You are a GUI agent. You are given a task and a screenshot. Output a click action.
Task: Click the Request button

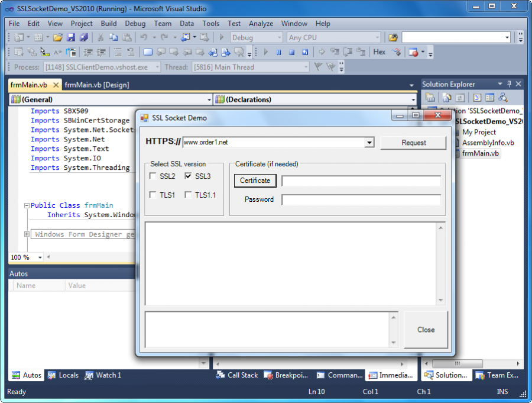point(413,143)
